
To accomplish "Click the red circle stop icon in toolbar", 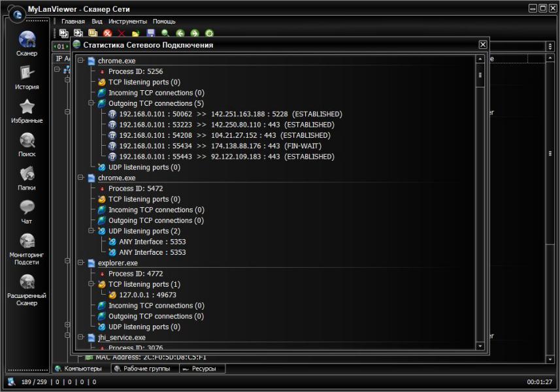I will [107, 33].
